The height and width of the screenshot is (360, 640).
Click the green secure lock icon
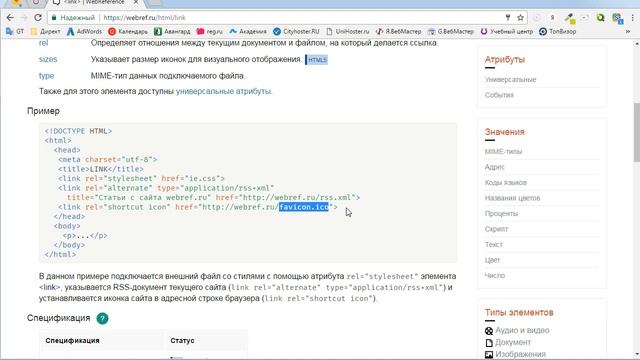pyautogui.click(x=53, y=18)
